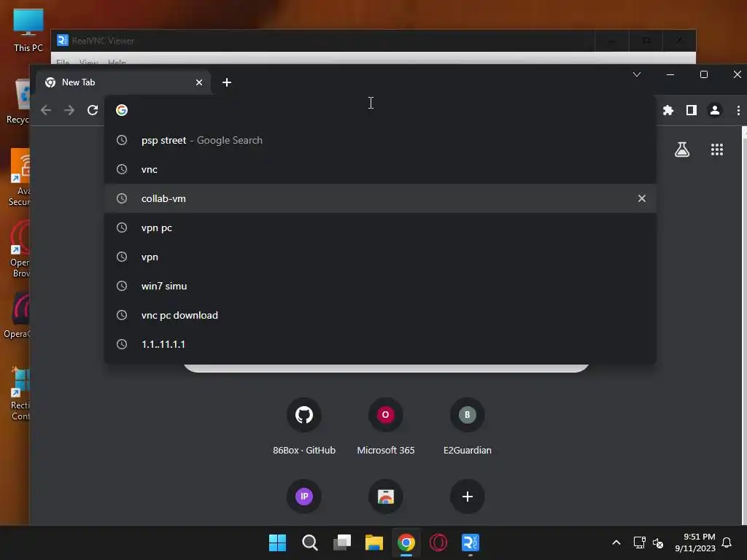Open Chrome profile menu
The width and height of the screenshot is (747, 560).
pyautogui.click(x=715, y=110)
